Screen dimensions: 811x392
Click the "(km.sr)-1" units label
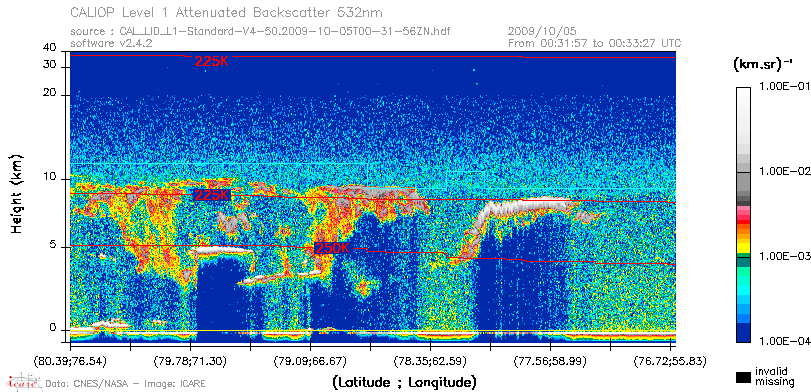[x=762, y=65]
